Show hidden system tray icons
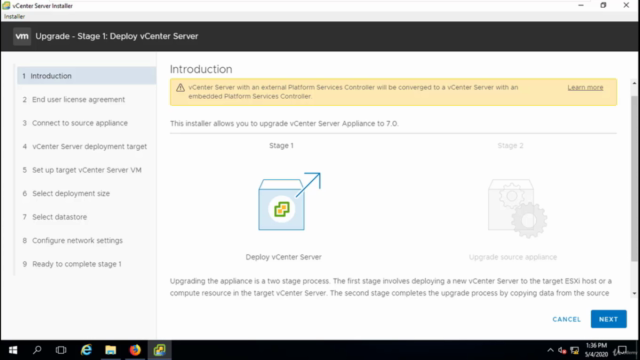Screen dimensions: 640x360 tap(550, 350)
